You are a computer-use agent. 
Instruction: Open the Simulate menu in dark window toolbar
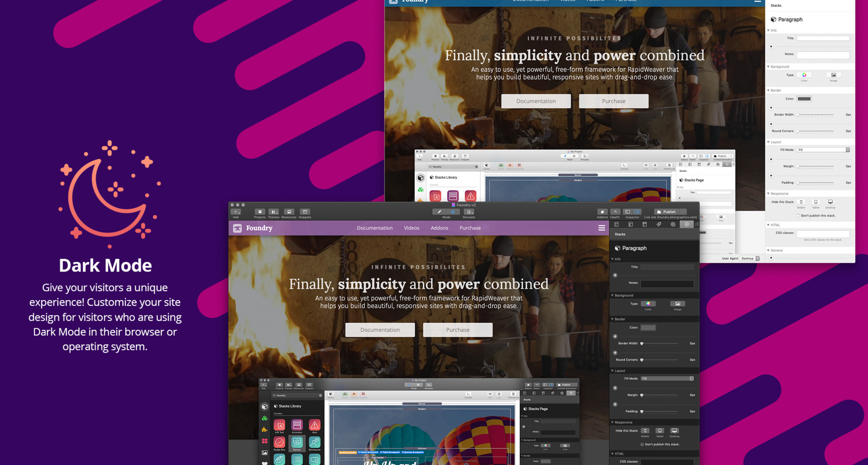pyautogui.click(x=469, y=212)
